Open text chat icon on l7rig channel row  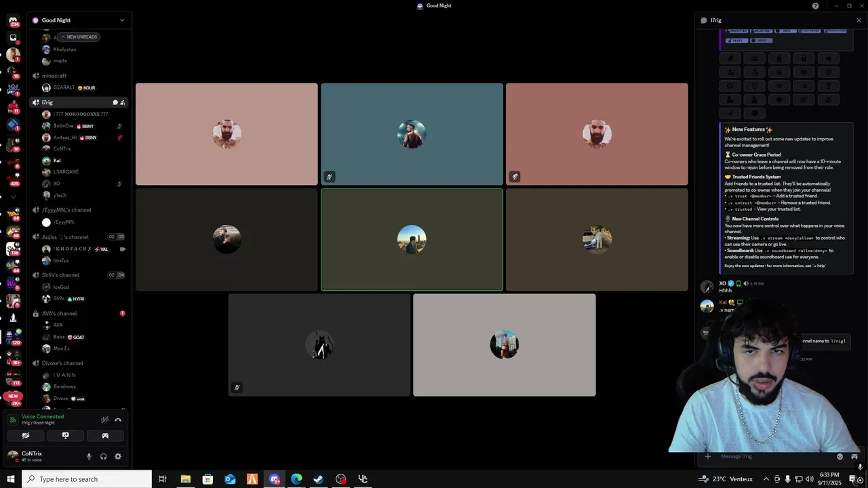(x=115, y=102)
